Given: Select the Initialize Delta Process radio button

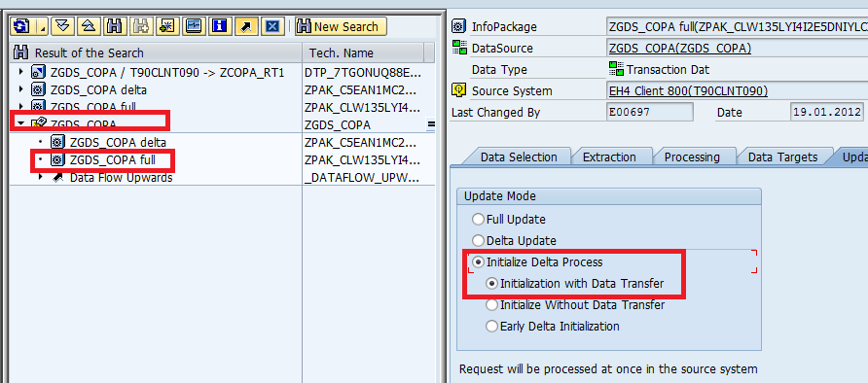Looking at the screenshot, I should click(478, 261).
